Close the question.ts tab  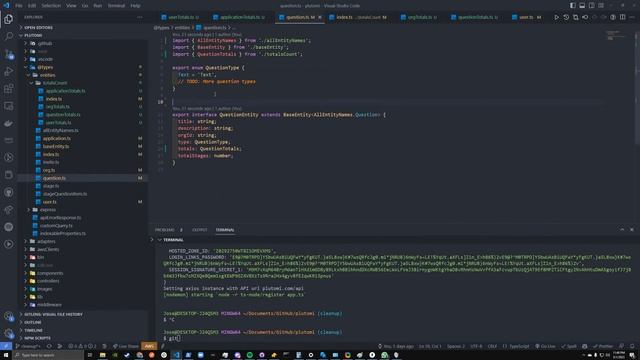[x=320, y=17]
